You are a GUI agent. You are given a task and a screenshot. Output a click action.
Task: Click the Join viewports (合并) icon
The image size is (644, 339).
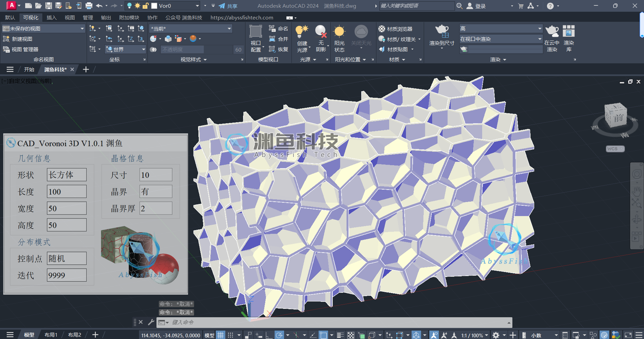(x=279, y=39)
